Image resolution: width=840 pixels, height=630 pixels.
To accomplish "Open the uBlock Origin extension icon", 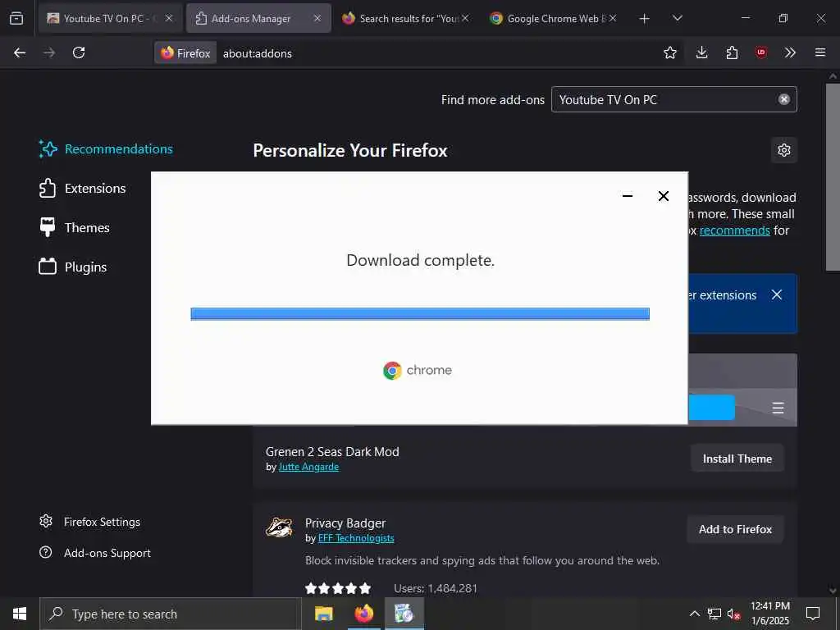I will (761, 52).
